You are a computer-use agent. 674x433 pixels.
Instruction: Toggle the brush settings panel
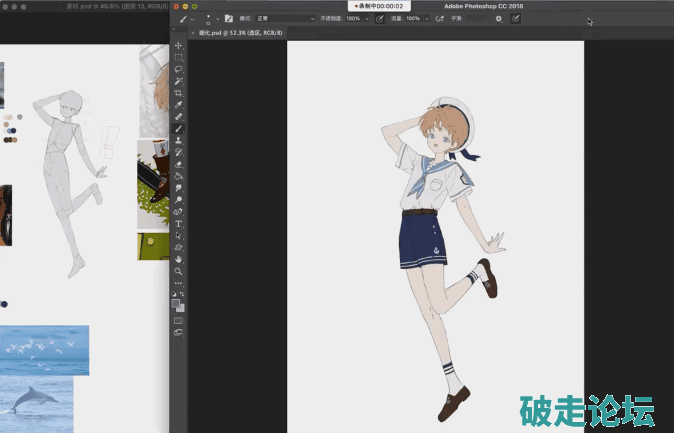pyautogui.click(x=229, y=18)
